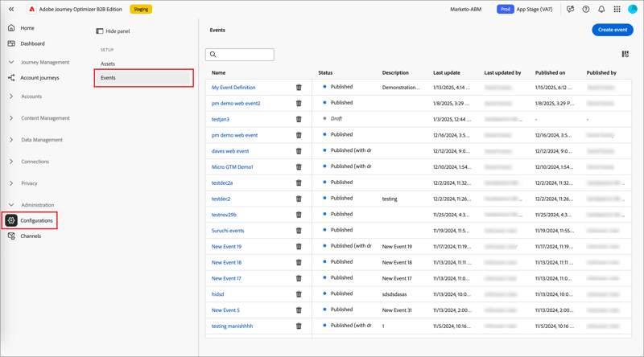Click the feedback chat icon in header
Screen dimensions: 644x357
coord(570,9)
